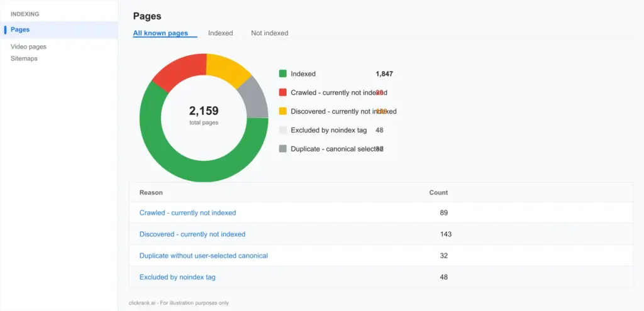
Task: Click the Excluded by noindex legend swatch
Action: (x=283, y=130)
